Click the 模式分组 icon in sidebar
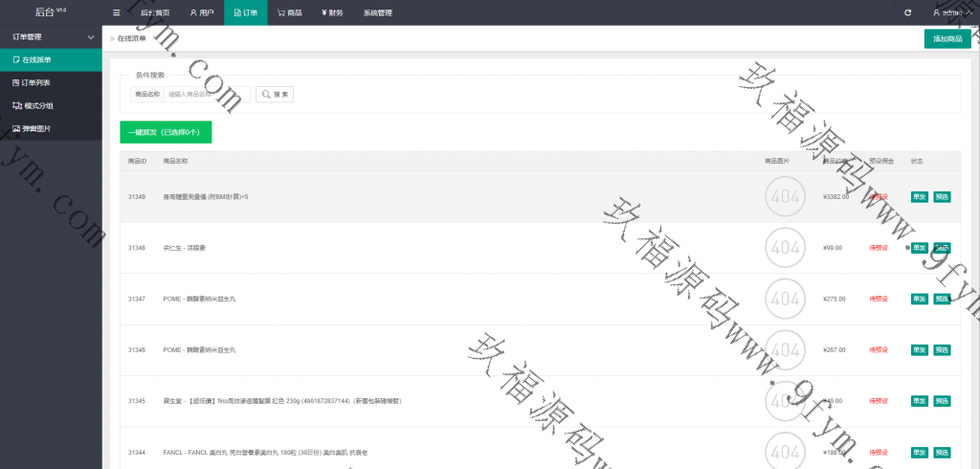The width and height of the screenshot is (980, 469). coord(16,105)
